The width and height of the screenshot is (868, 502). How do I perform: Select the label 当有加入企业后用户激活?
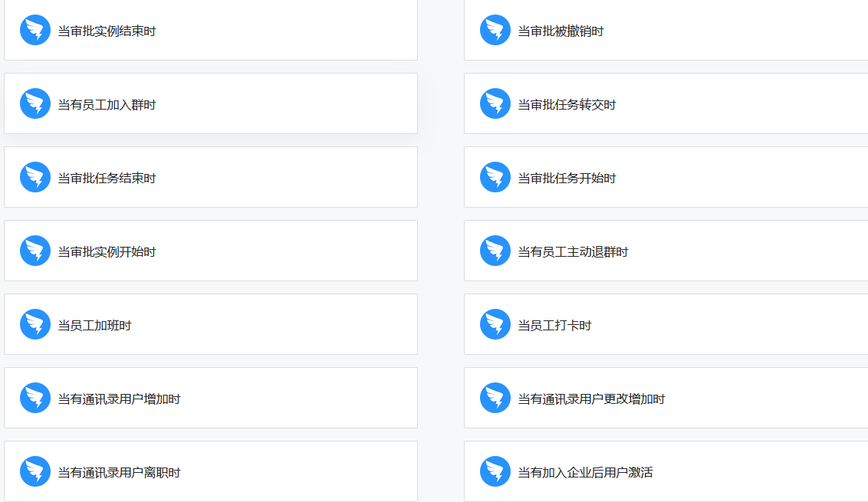coord(585,473)
